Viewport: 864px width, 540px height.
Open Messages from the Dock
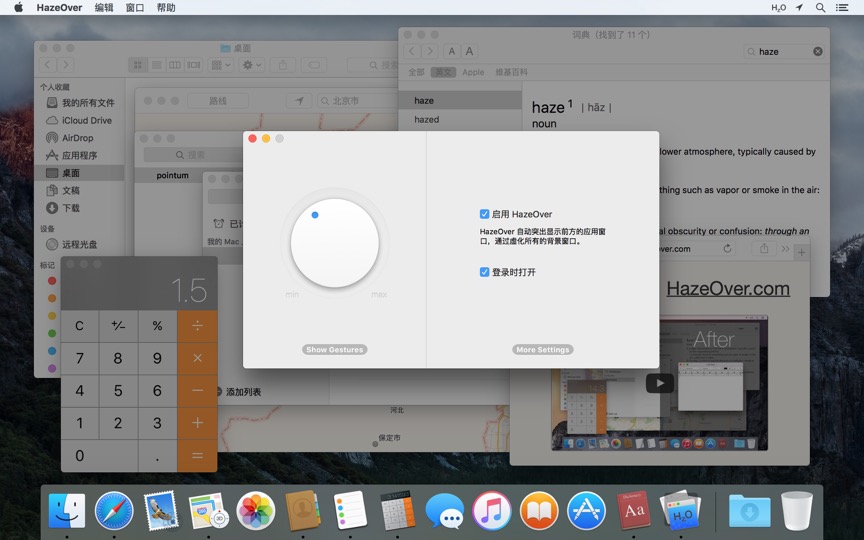tap(445, 511)
